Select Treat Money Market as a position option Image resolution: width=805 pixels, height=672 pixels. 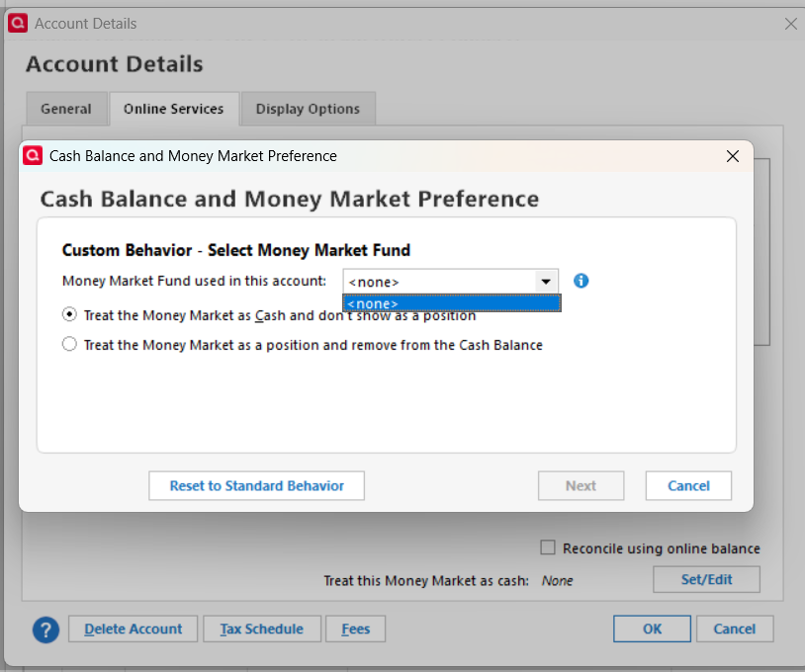pos(69,344)
